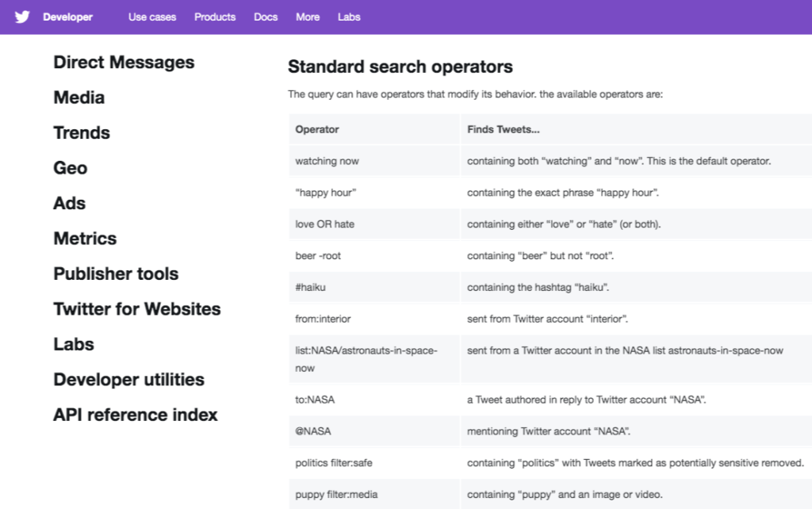Select the 'watching now' operator cell

coord(374,161)
